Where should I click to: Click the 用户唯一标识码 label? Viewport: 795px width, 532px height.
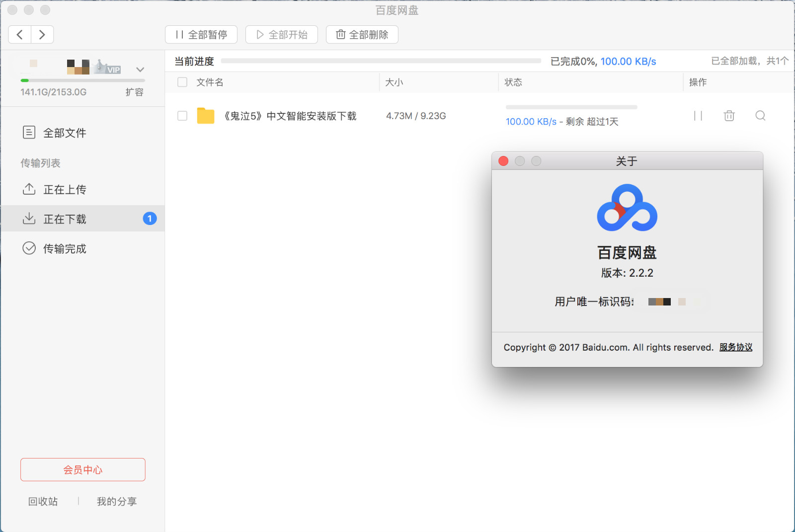[594, 302]
